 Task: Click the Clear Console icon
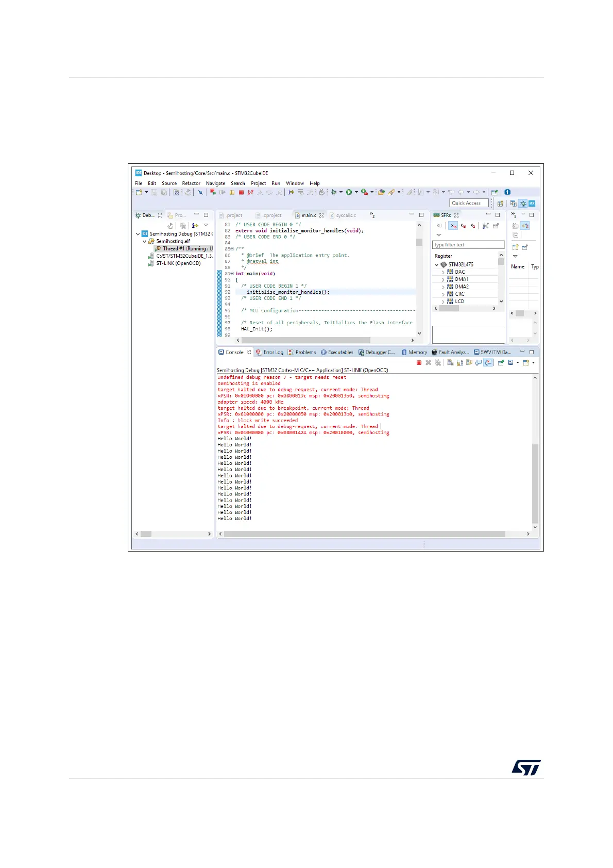coord(450,363)
